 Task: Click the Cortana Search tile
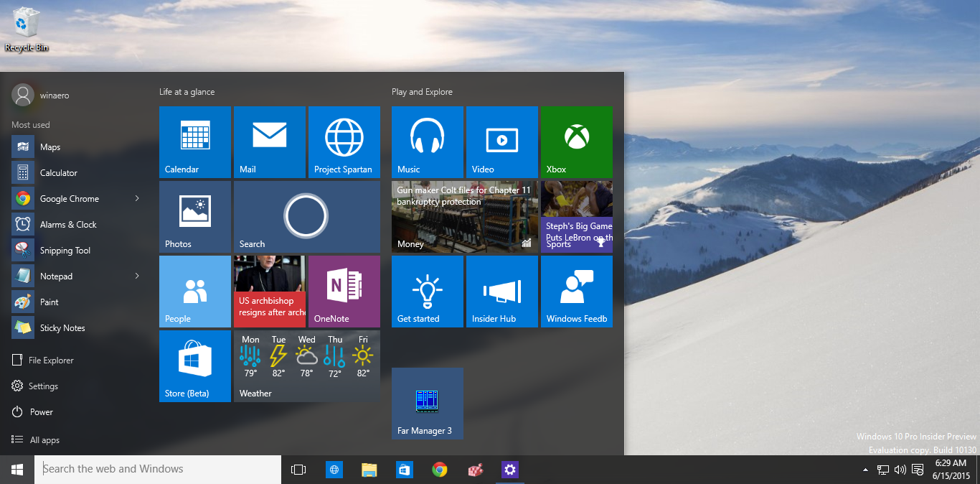coord(307,217)
